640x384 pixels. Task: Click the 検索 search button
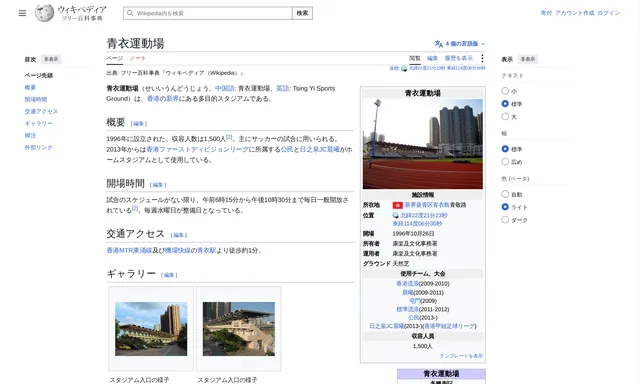click(x=302, y=13)
